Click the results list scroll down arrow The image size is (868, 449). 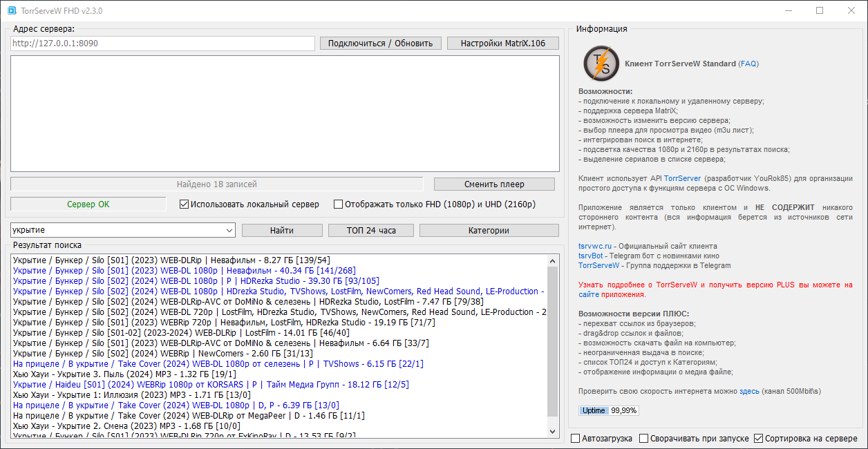tap(553, 432)
